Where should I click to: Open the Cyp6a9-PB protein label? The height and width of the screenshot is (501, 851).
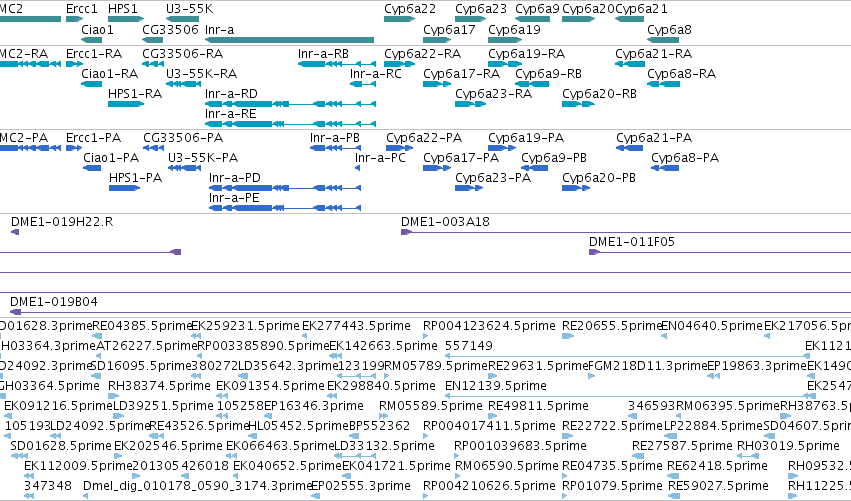point(554,158)
